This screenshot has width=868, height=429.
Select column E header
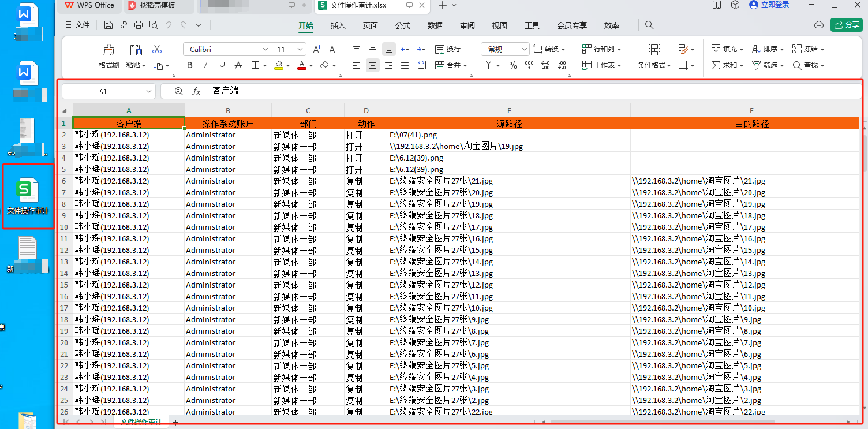pos(509,110)
